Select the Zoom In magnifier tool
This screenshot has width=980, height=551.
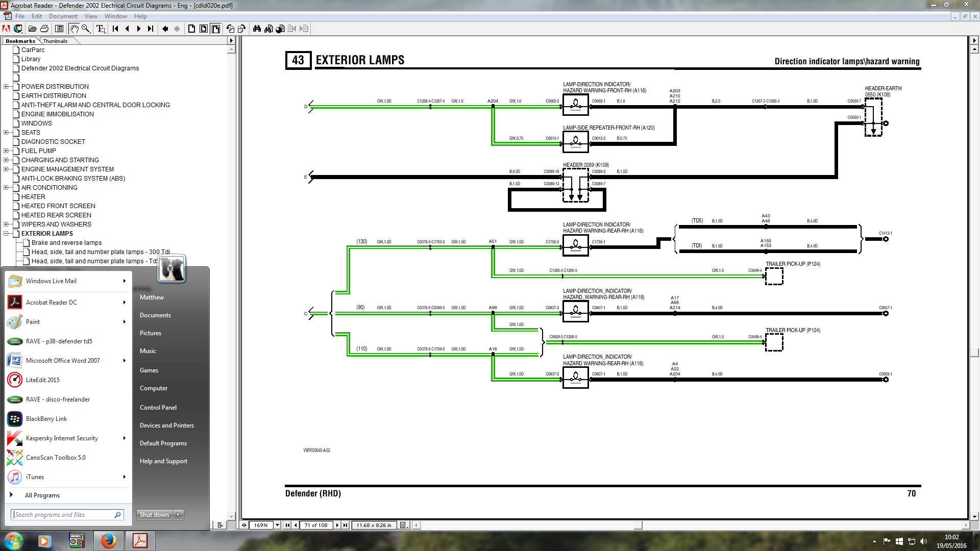click(x=86, y=29)
